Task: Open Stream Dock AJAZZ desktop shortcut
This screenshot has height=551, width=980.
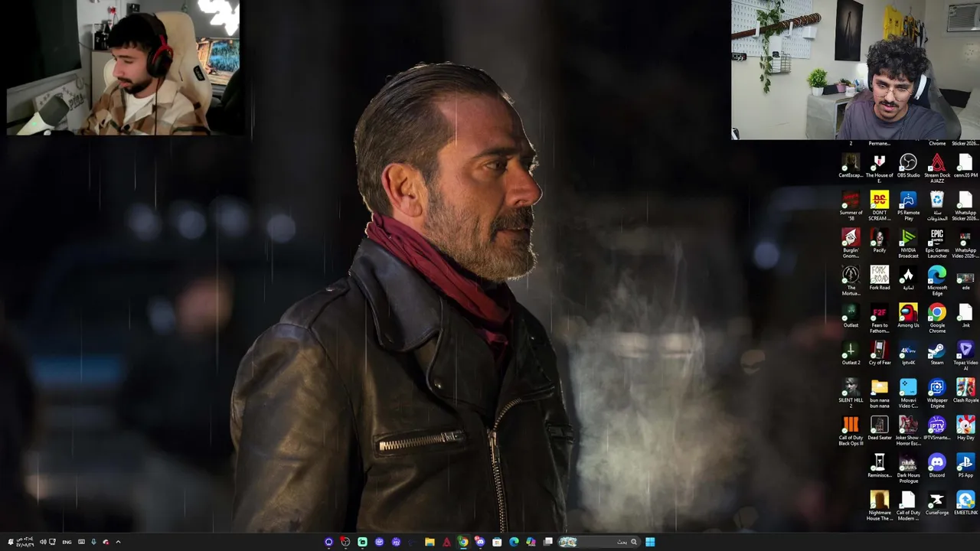Action: click(x=937, y=168)
